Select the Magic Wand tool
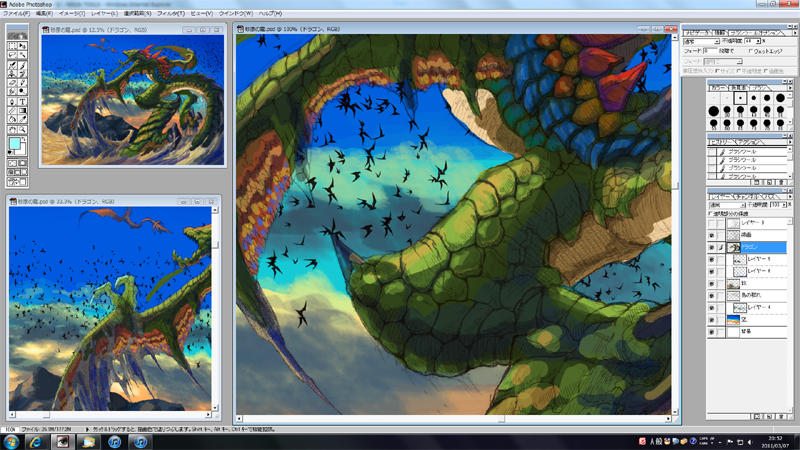800x450 pixels. [22, 55]
